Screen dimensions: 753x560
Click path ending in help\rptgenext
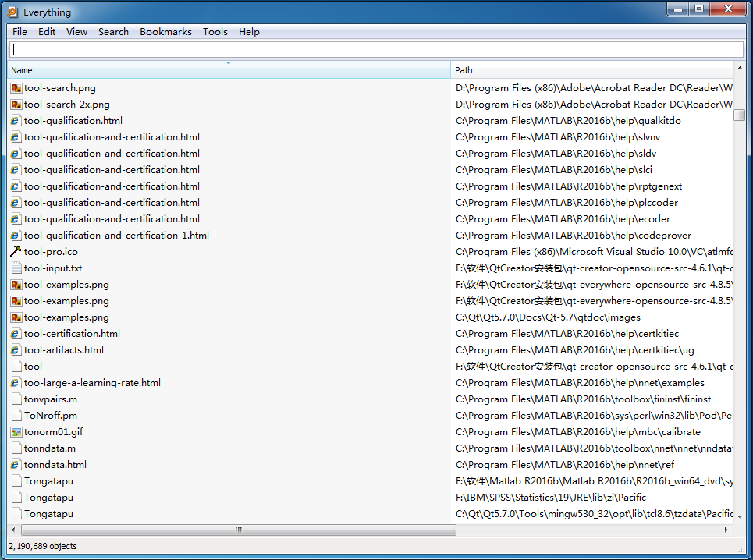569,186
